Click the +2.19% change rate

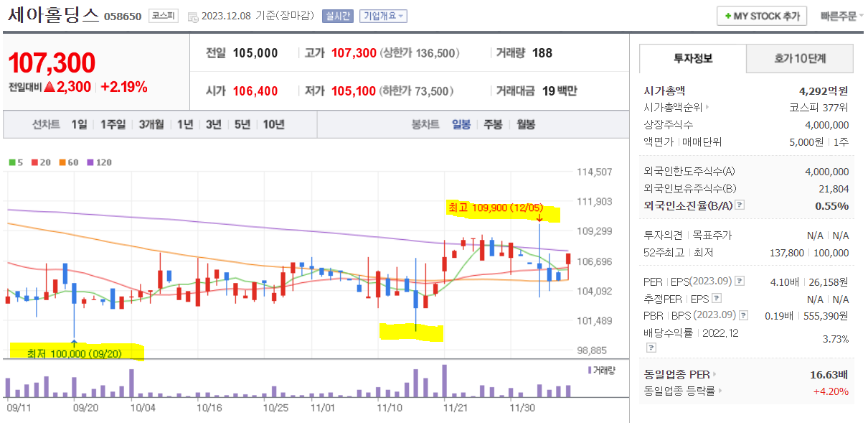pyautogui.click(x=124, y=87)
